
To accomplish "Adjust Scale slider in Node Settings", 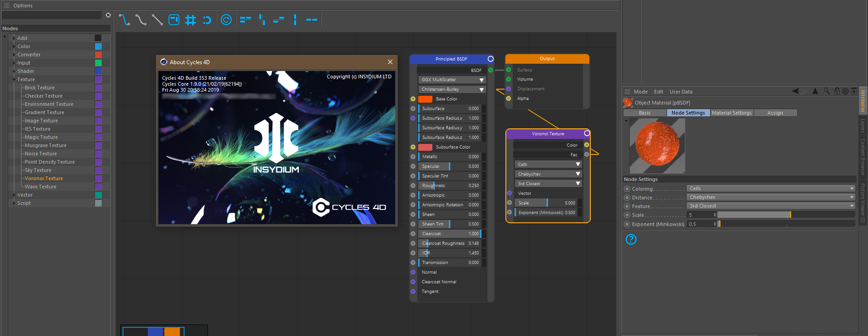I will point(786,215).
